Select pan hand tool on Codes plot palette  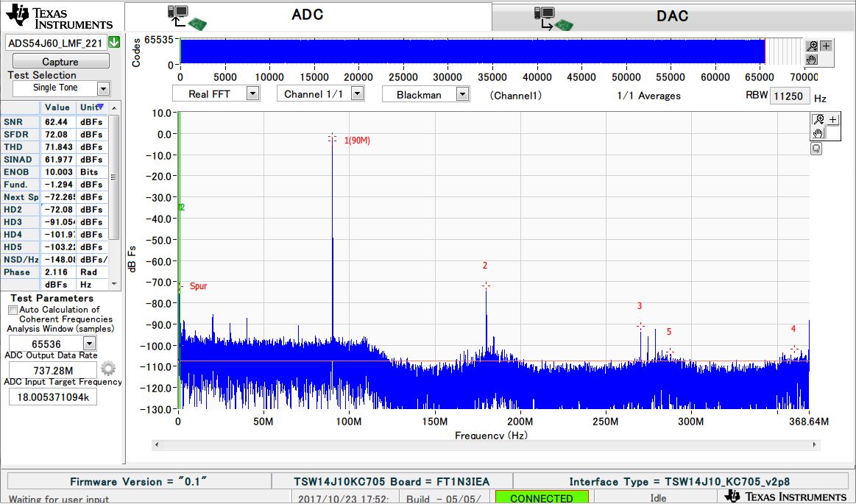[x=812, y=59]
